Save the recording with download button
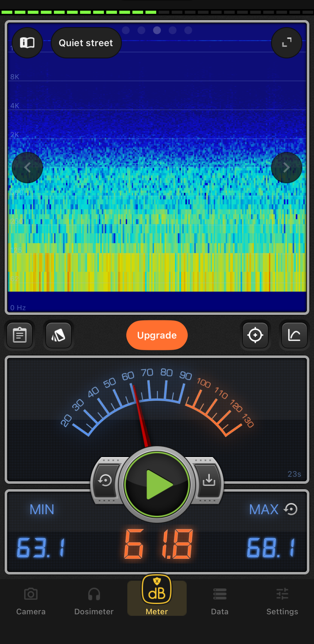Screen dimensions: 314x644 [x=209, y=481]
